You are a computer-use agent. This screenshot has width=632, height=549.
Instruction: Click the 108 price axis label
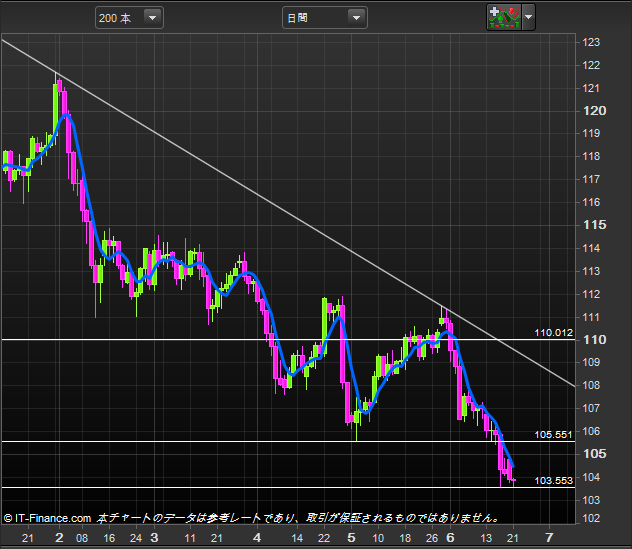click(591, 385)
